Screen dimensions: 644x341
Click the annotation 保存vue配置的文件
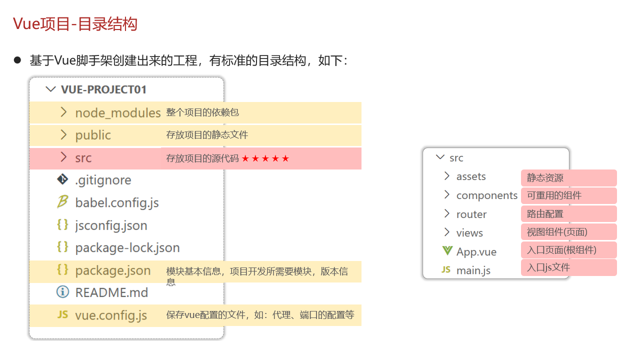tap(260, 315)
